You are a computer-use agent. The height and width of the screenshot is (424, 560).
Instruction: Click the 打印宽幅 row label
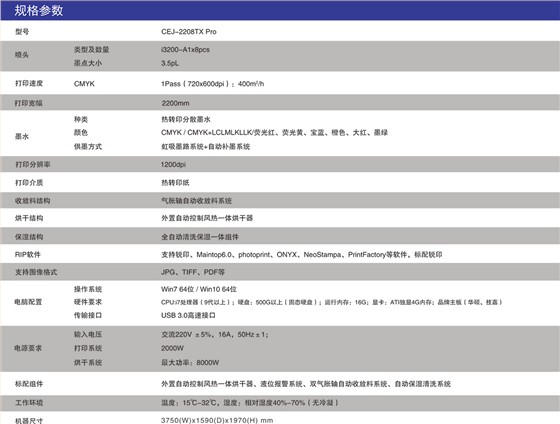[29, 103]
